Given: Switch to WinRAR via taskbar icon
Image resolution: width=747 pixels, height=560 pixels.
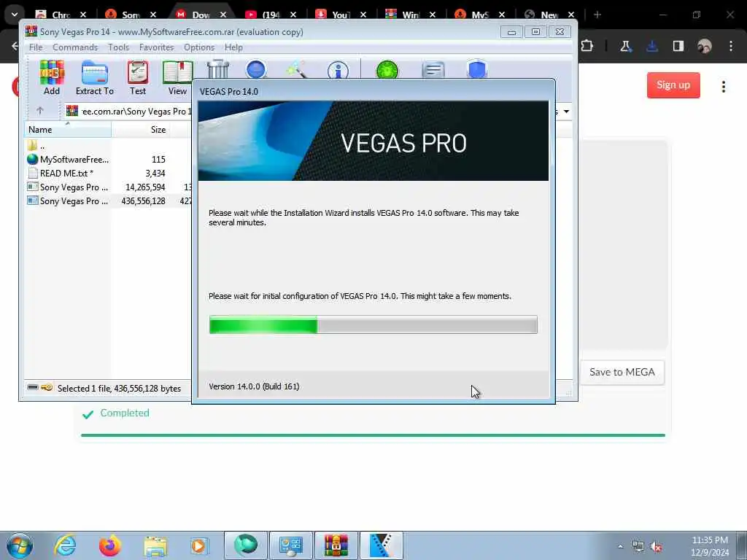Looking at the screenshot, I should pos(336,545).
